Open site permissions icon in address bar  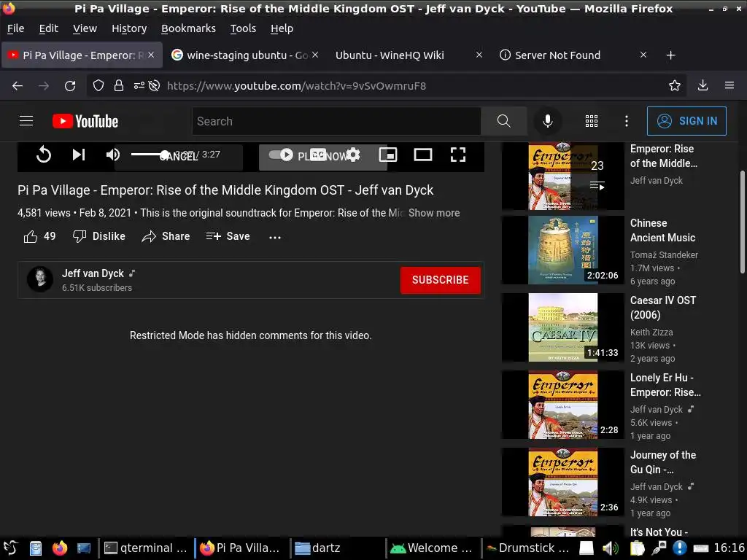pyautogui.click(x=139, y=86)
